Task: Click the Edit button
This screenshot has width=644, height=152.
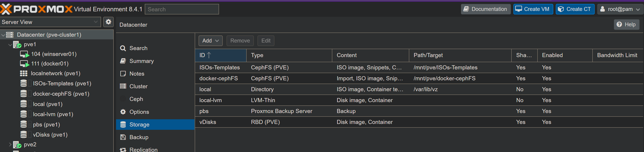Action: click(x=266, y=41)
